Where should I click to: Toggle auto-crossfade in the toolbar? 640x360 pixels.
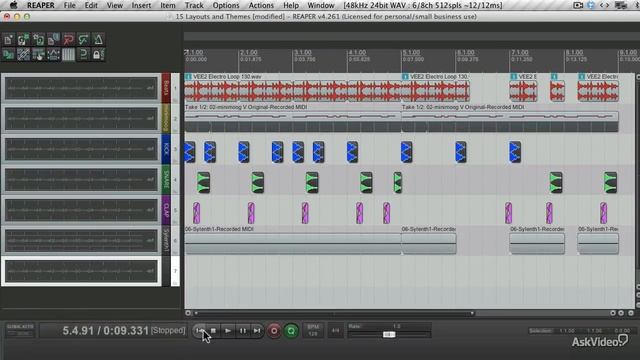click(x=8, y=54)
